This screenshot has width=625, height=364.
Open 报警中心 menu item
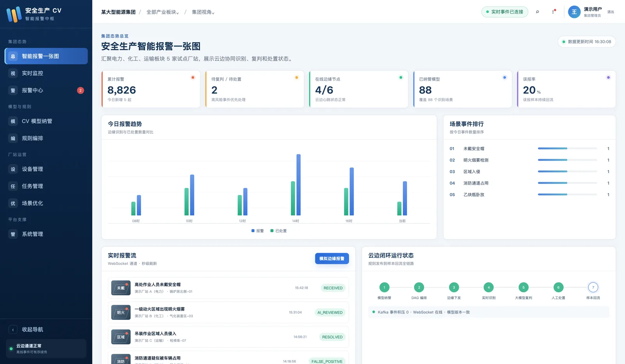pos(46,91)
